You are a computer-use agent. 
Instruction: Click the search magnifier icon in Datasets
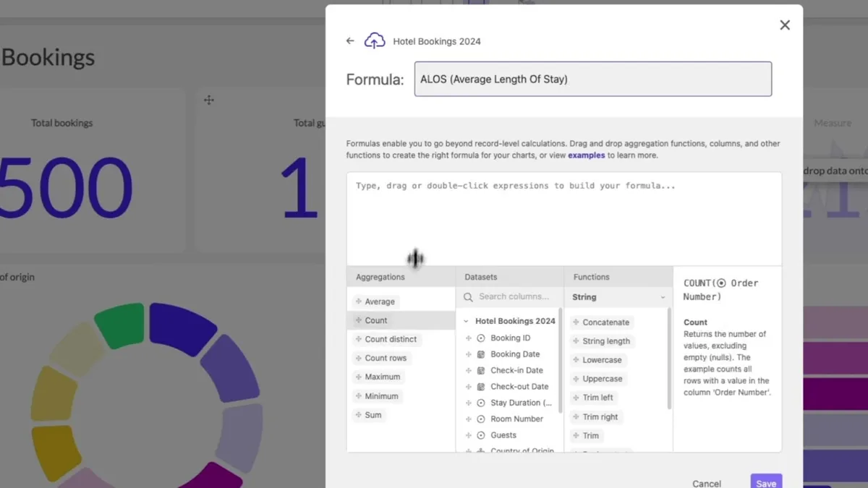click(x=468, y=297)
